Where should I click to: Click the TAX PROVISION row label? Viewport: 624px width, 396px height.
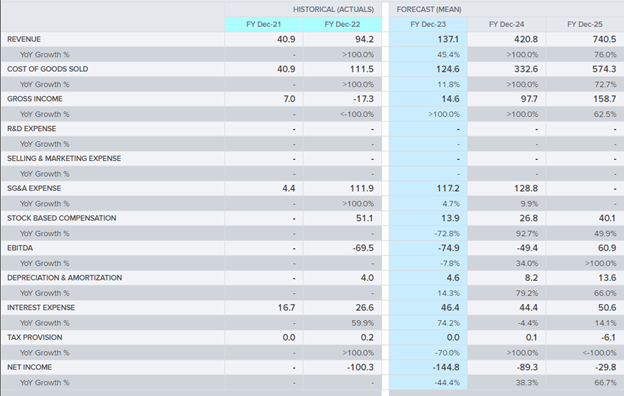coord(35,337)
